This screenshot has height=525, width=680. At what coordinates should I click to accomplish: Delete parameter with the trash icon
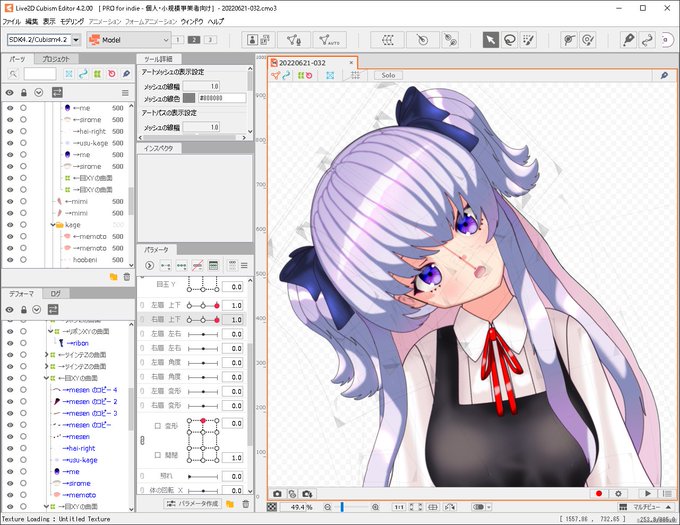point(245,504)
